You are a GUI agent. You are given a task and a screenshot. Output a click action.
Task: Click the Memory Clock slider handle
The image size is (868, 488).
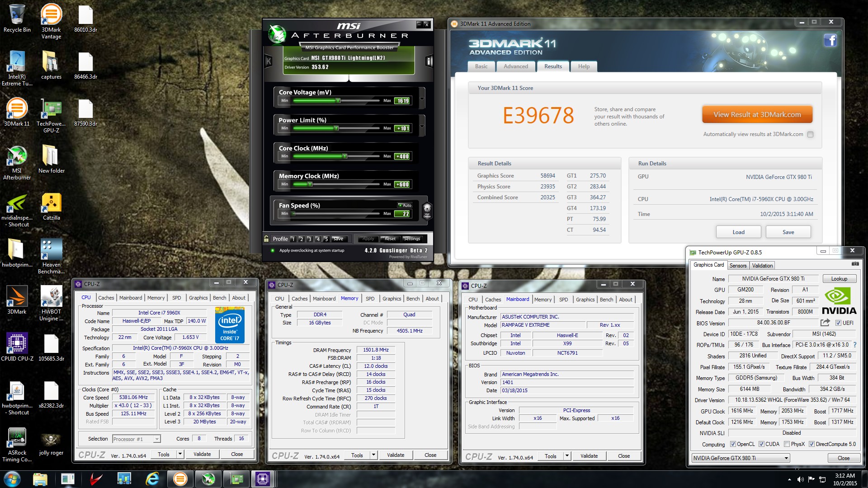[310, 184]
